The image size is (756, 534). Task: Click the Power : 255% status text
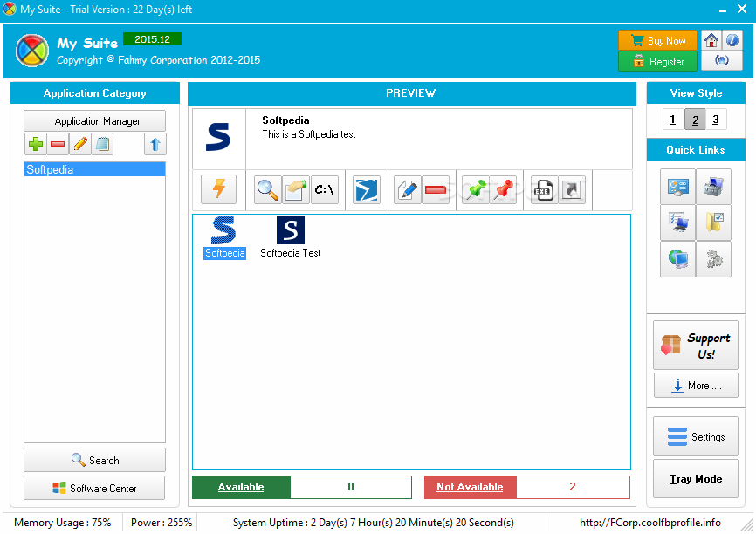[162, 523]
